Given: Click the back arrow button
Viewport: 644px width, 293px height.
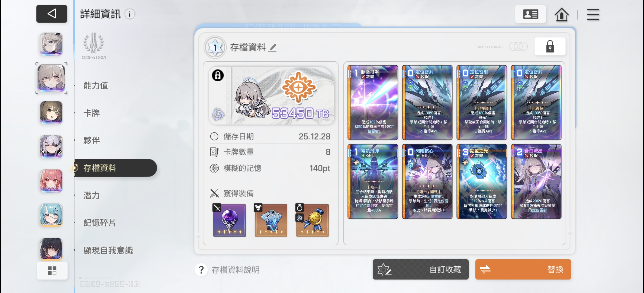Looking at the screenshot, I should 52,14.
